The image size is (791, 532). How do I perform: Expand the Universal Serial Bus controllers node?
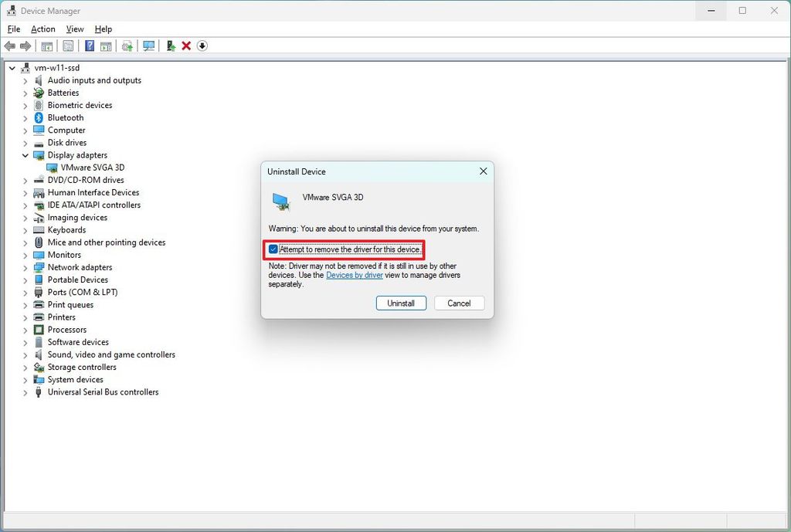[x=25, y=392]
